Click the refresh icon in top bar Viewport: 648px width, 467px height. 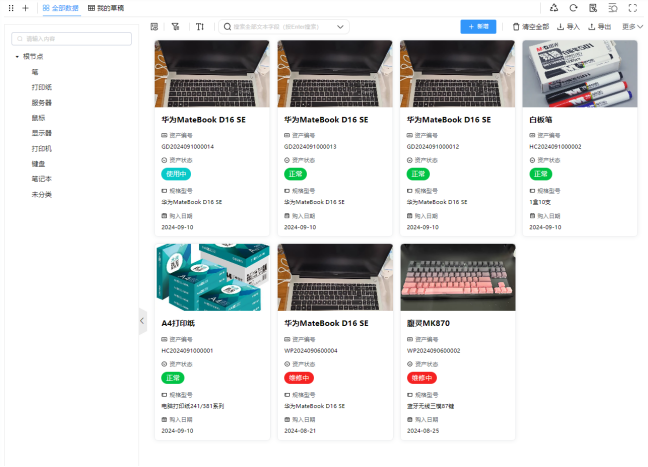point(574,7)
